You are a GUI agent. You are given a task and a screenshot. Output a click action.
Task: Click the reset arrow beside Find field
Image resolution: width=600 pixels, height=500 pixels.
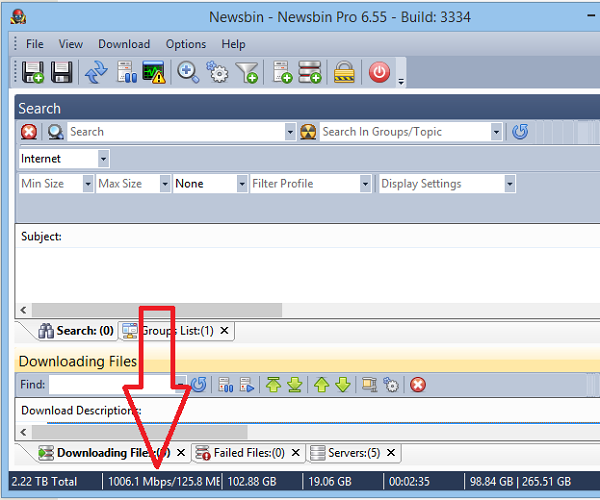click(x=199, y=384)
